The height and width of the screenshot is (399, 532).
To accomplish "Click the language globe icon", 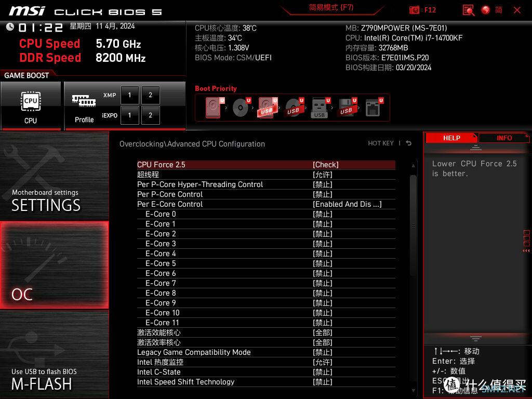I will (x=486, y=10).
